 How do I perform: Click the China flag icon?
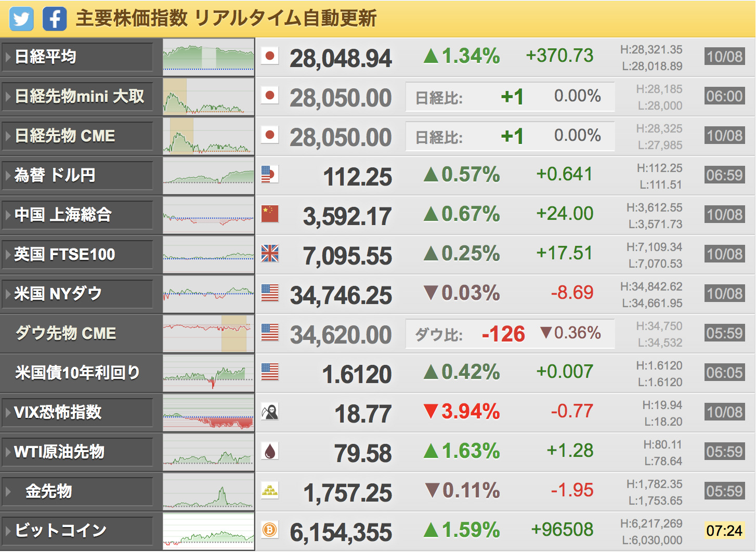click(x=270, y=214)
